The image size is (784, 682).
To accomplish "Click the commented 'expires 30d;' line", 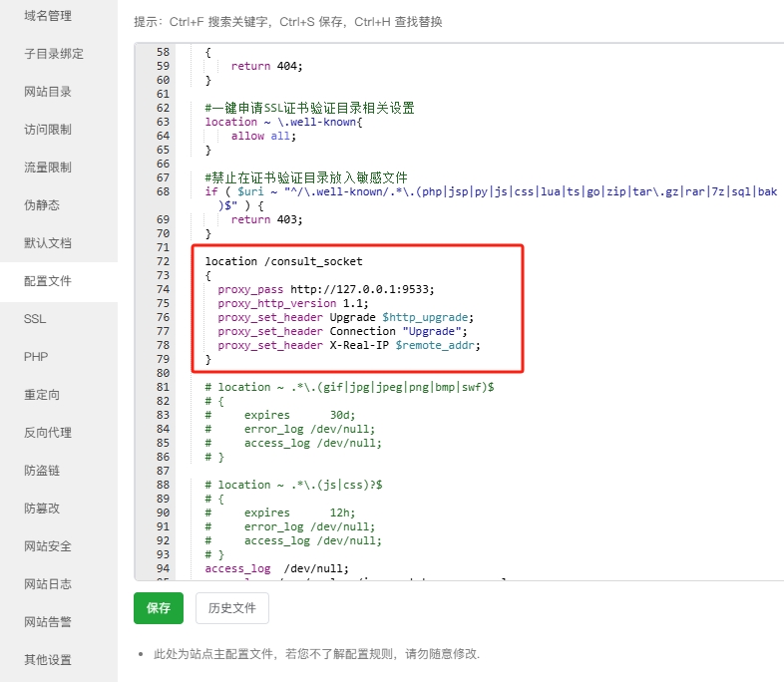I will [280, 415].
